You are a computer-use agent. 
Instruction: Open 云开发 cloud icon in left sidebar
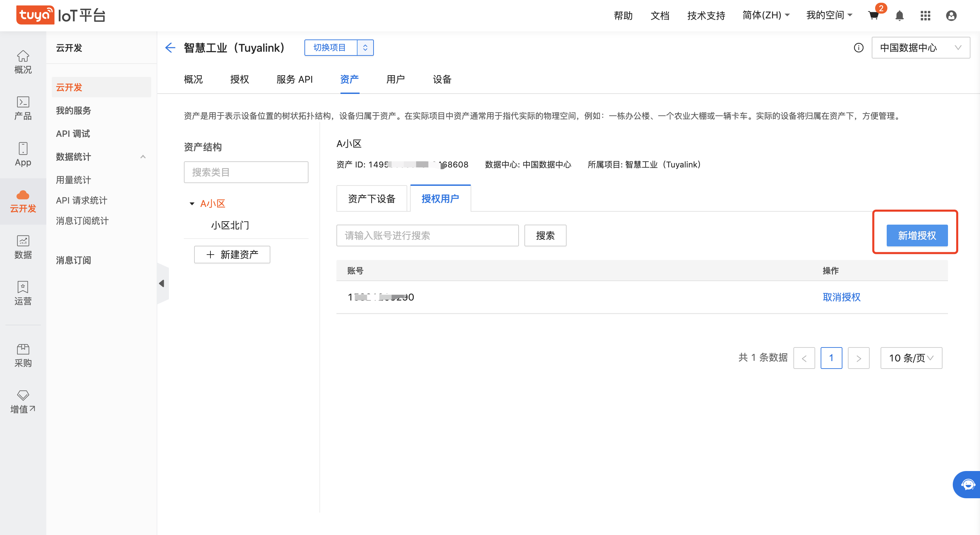23,201
